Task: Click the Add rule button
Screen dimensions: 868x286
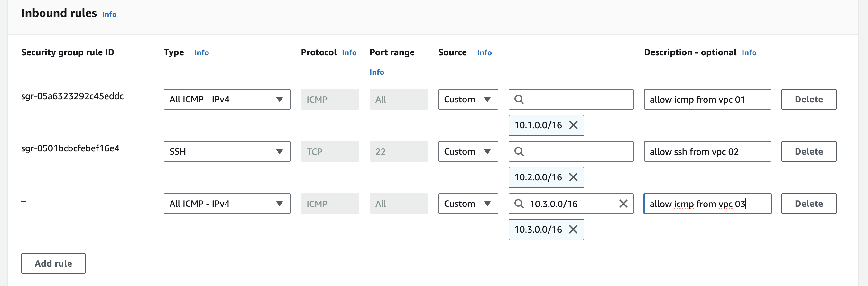Action: coord(53,263)
